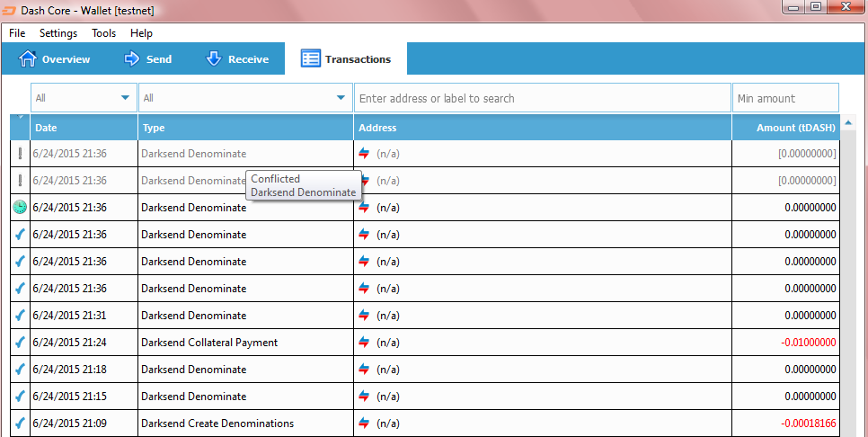
Task: Click Darksend Denominate text in 21:18 row
Action: [x=194, y=370]
